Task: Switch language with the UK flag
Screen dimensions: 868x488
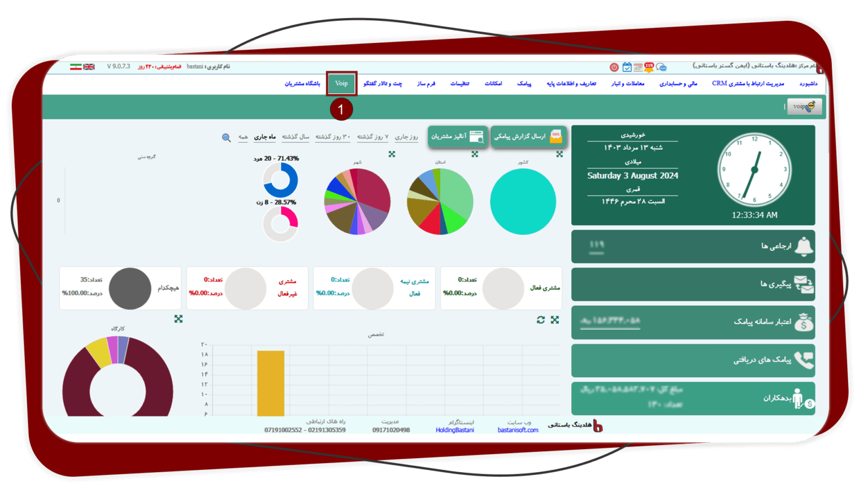Action: click(x=89, y=67)
